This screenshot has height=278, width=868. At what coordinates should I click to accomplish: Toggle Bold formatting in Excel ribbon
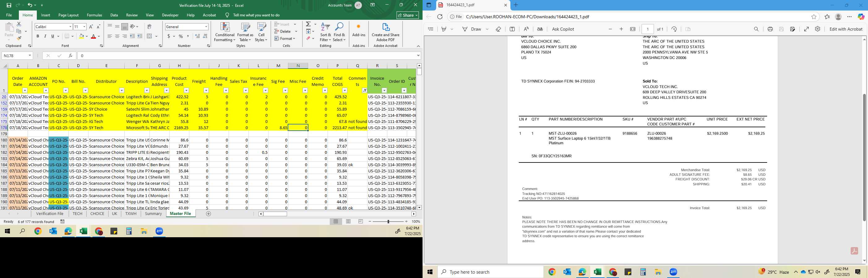(38, 36)
